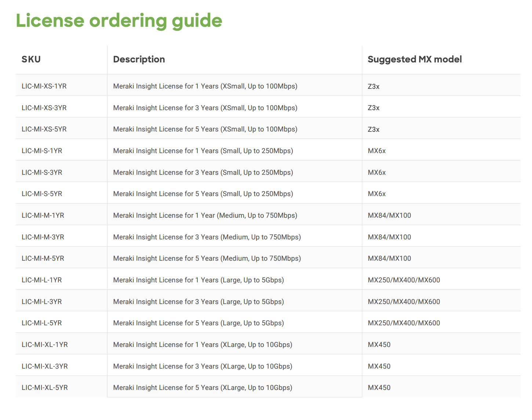Click the MX450 model cell in last row
Viewport: 532px width, 420px height.
click(379, 387)
